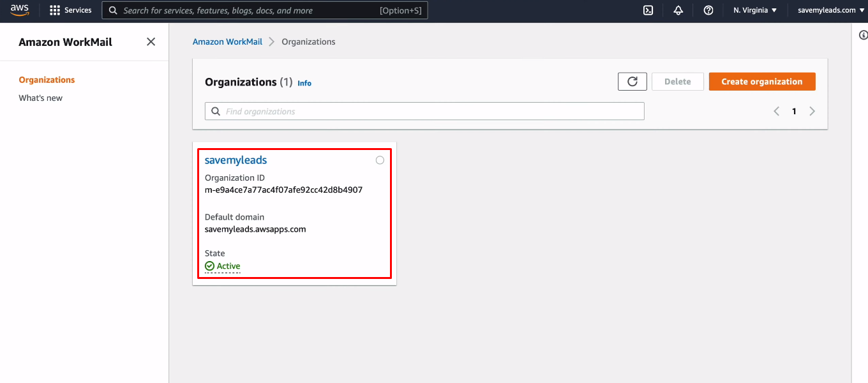Open the Services grid menu
The width and height of the screenshot is (868, 383).
tap(70, 10)
